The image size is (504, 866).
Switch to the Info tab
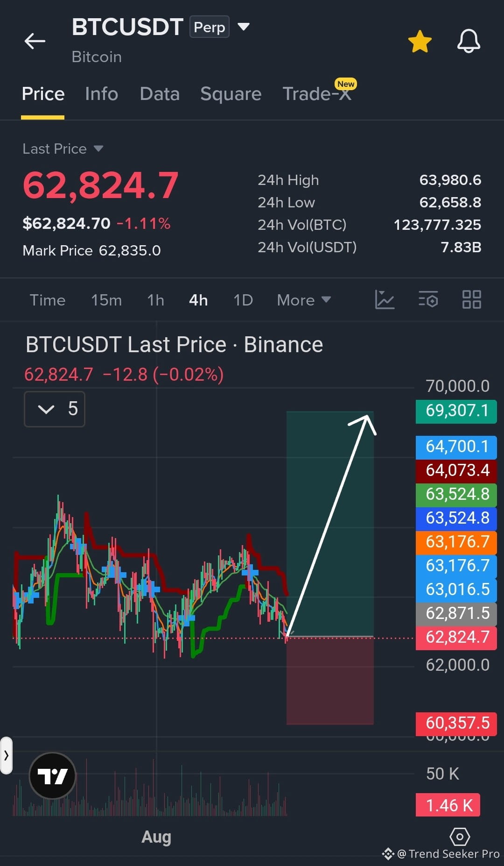102,94
